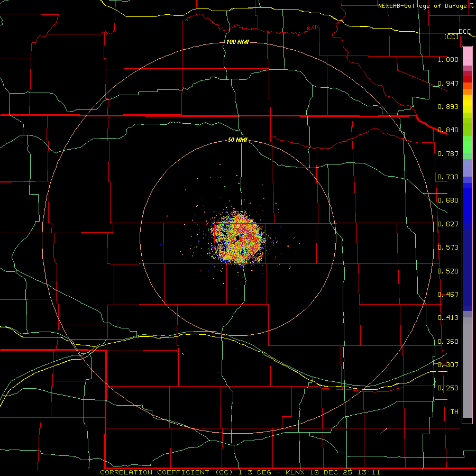
Task: Click the bright green band of the color scale
Action: pos(467,144)
